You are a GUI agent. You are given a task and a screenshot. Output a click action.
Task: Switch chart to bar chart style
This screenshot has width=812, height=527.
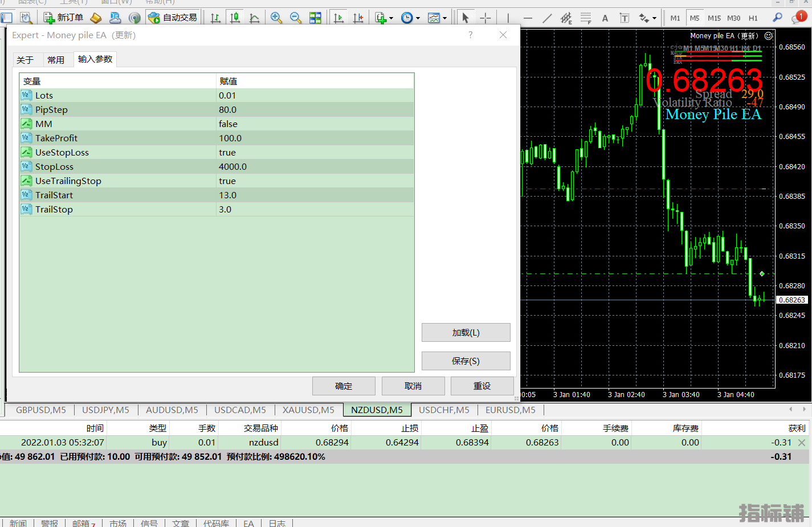pyautogui.click(x=215, y=18)
